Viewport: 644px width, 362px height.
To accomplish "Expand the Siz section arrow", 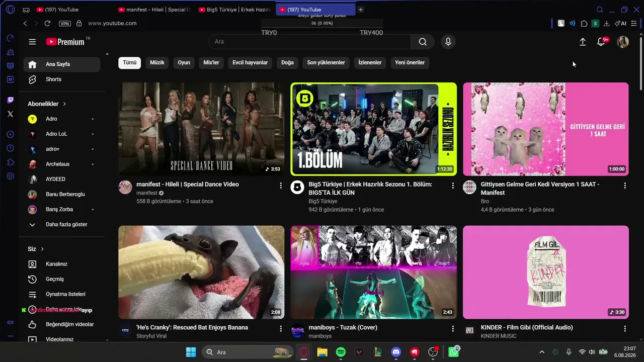I will pyautogui.click(x=42, y=249).
